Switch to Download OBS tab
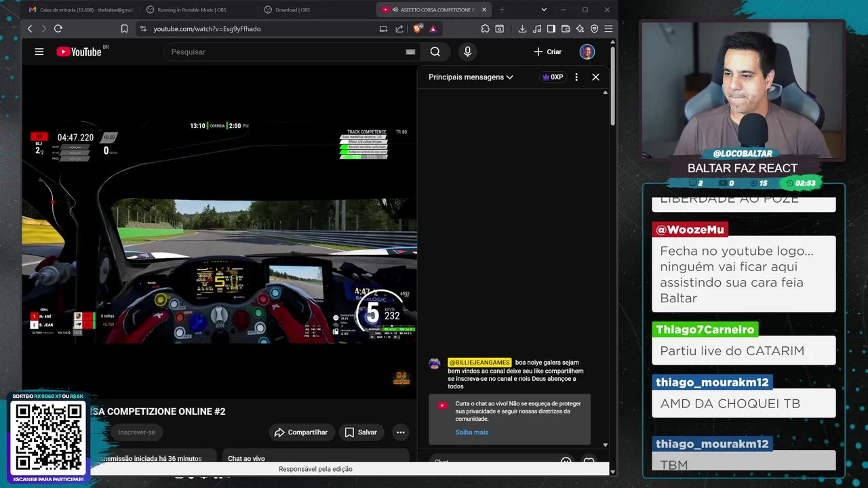 tap(316, 9)
